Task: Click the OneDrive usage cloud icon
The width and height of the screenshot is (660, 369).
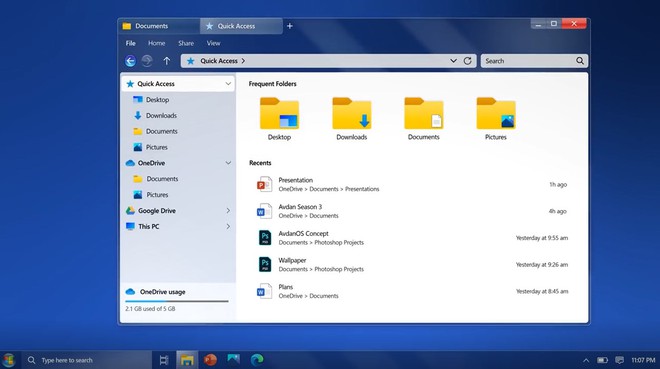Action: click(x=130, y=292)
